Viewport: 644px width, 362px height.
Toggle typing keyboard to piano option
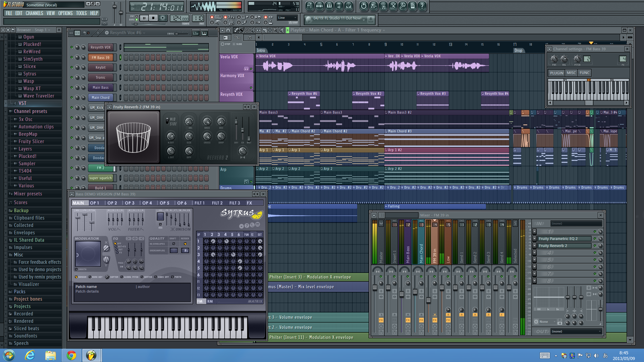coord(212,17)
